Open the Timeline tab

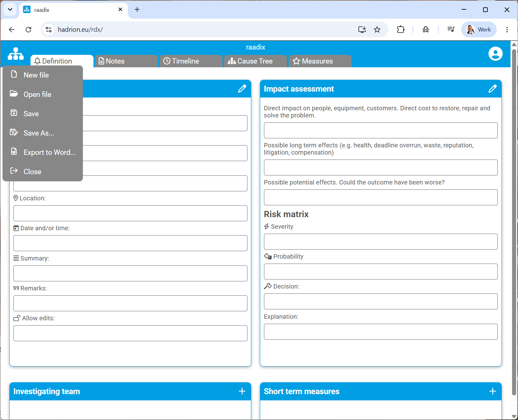[x=191, y=61]
